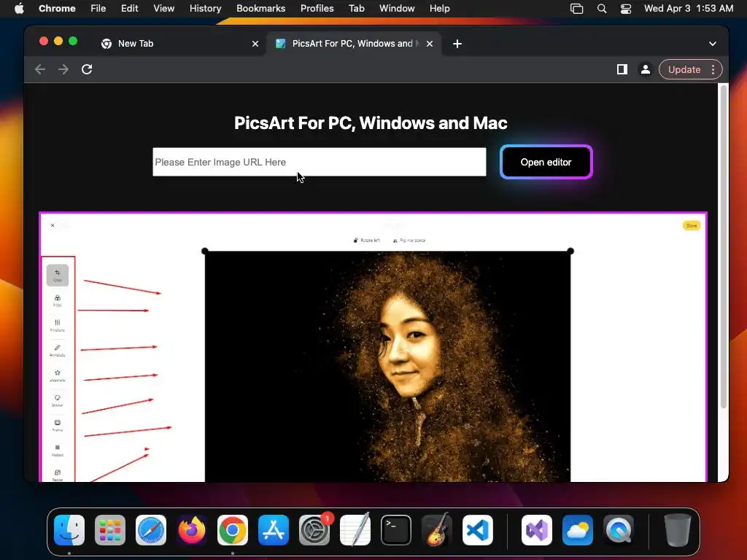Open QuickTime Player from the dock
This screenshot has width=747, height=560.
coord(619,530)
